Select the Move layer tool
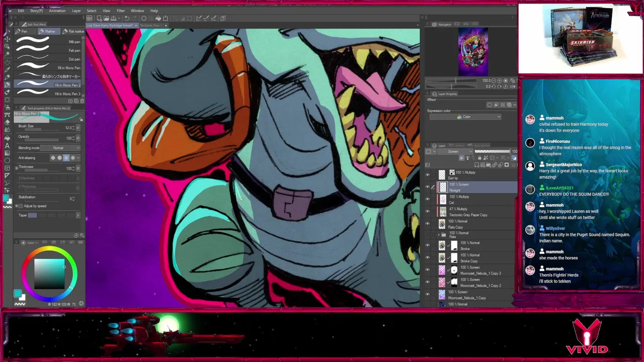Image resolution: width=644 pixels, height=362 pixels. [x=7, y=39]
